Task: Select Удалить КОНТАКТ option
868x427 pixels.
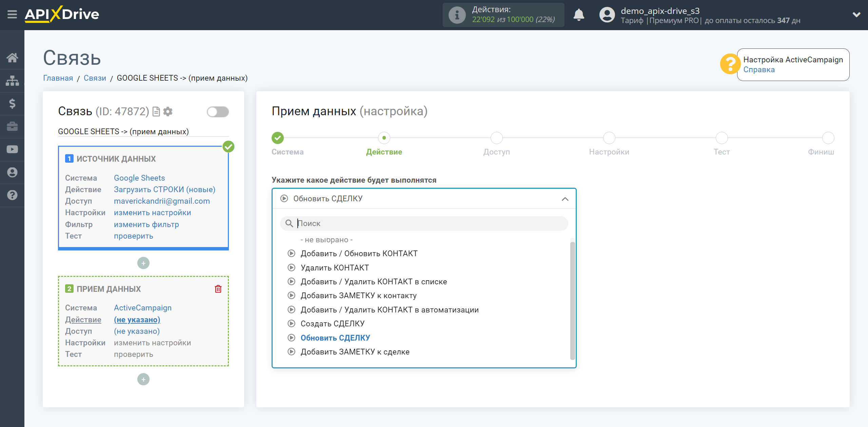Action: (x=335, y=268)
